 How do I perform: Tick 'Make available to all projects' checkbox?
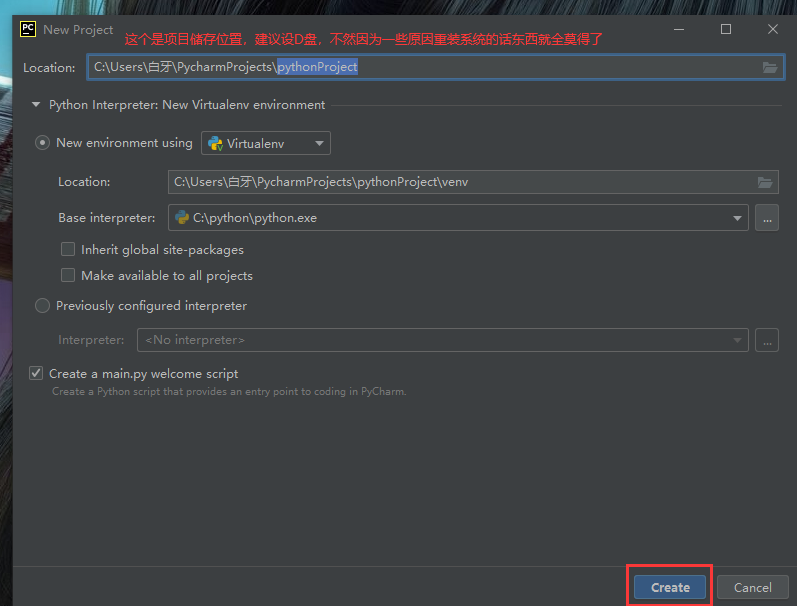click(x=68, y=275)
